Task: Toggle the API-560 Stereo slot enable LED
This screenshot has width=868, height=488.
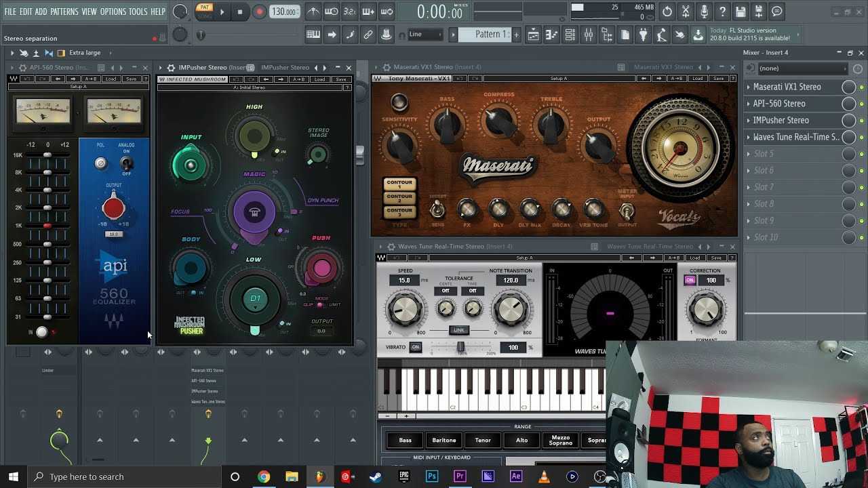Action: coord(861,104)
